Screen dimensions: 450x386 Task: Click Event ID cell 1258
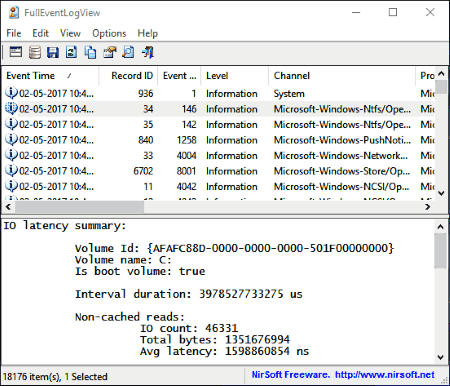(186, 140)
